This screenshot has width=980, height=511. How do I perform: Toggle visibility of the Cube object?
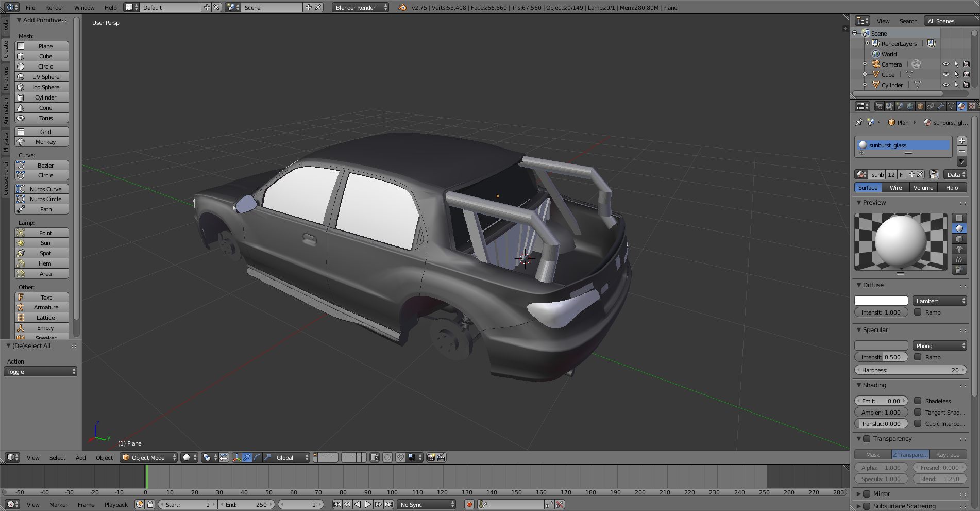click(x=945, y=75)
